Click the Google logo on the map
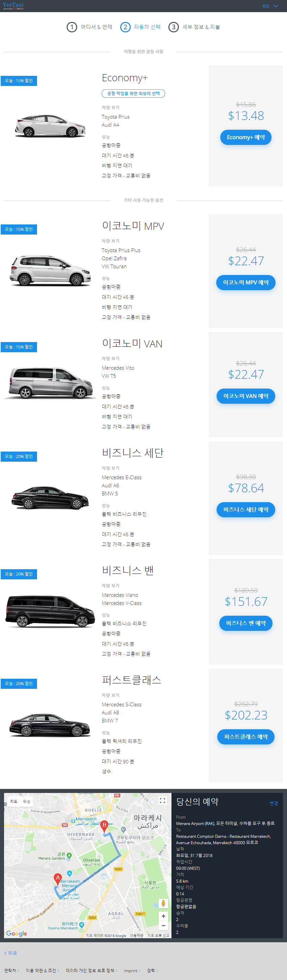 pyautogui.click(x=17, y=933)
